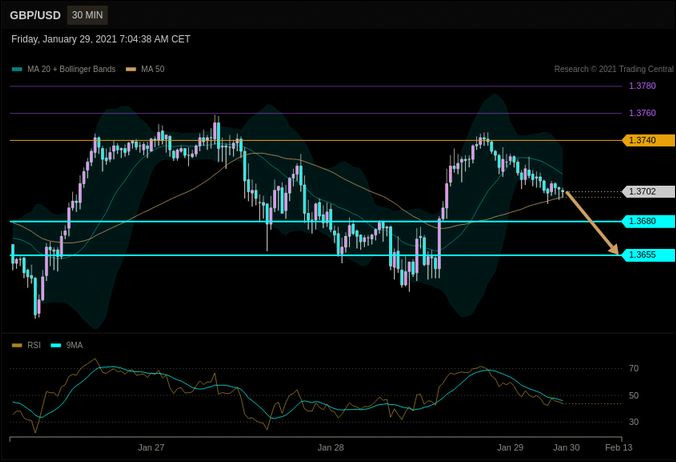Click the grey 1.3702 current price tag
Image resolution: width=676 pixels, height=462 pixels.
coord(648,191)
